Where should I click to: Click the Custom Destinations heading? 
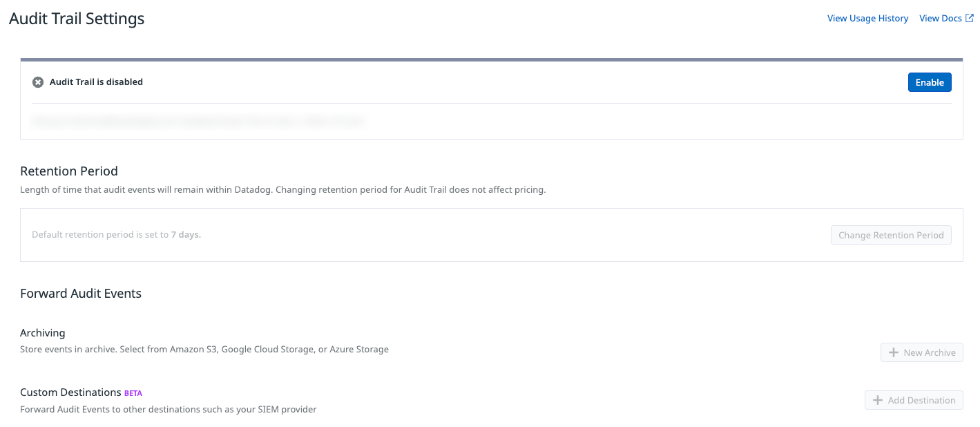click(71, 392)
